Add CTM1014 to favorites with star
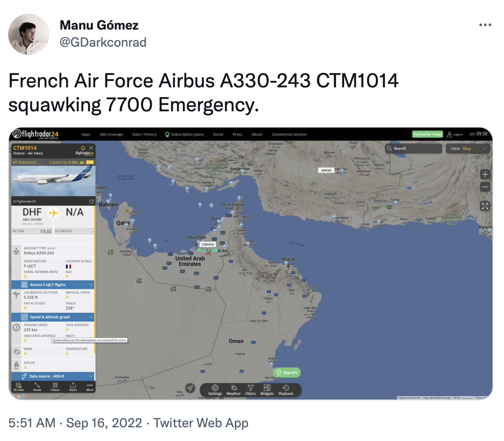Viewport: 504px width, 441px height. pyautogui.click(x=83, y=148)
